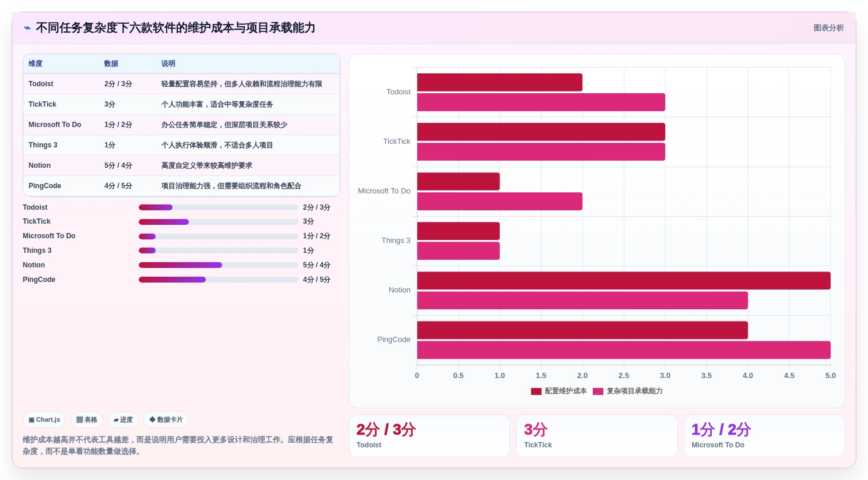Image resolution: width=868 pixels, height=480 pixels.
Task: Select the 进度 tag chip
Action: click(123, 419)
